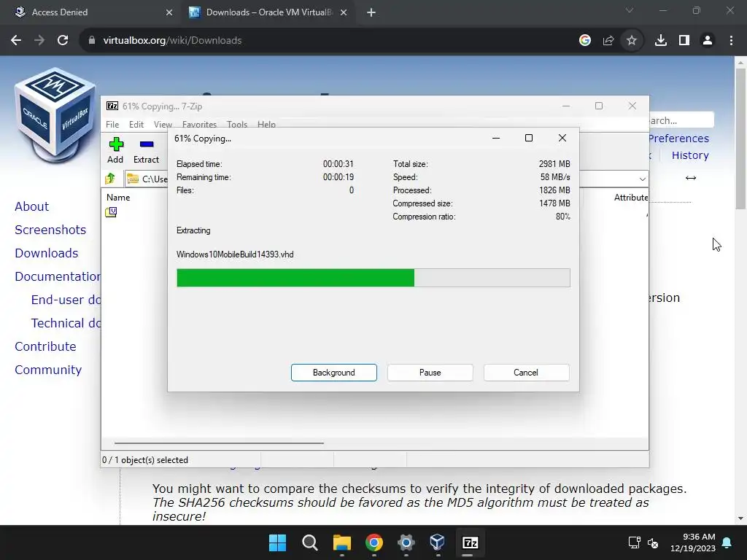Viewport: 747px width, 560px height.
Task: Click the 7z logo in 7-Zip title bar
Action: click(112, 106)
